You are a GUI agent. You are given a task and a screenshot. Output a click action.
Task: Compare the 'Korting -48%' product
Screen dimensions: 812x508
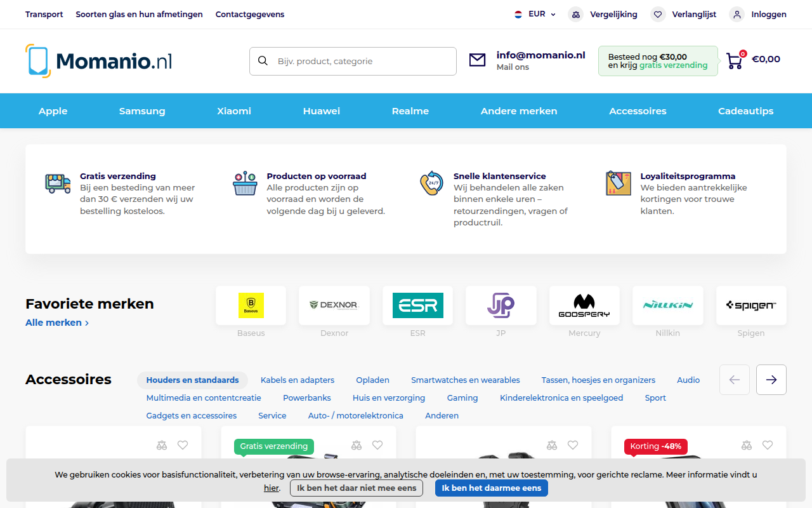[x=747, y=445]
